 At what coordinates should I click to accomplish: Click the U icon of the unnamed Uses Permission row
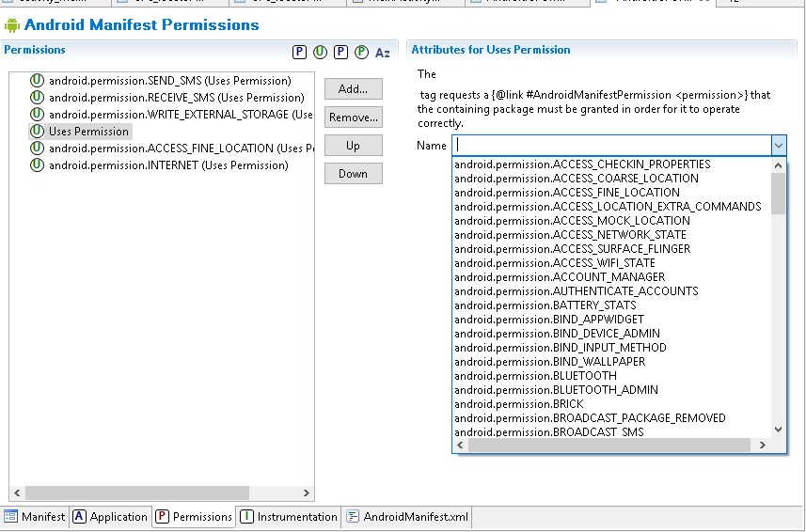pyautogui.click(x=37, y=132)
